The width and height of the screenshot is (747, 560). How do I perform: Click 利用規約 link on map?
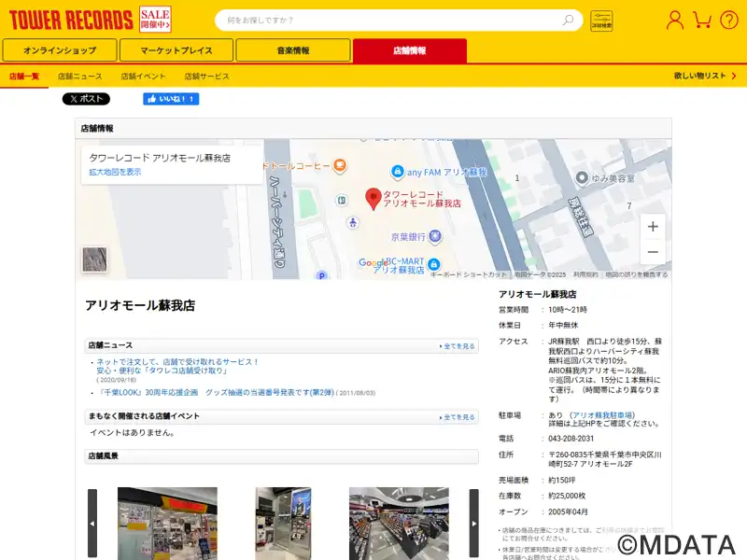click(x=585, y=274)
